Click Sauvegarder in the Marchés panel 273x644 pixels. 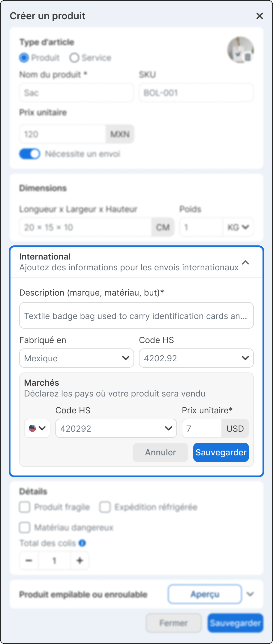221,452
